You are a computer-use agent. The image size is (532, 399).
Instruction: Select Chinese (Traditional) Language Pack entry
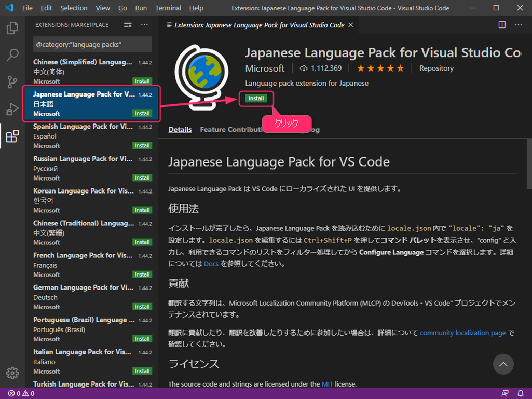click(92, 233)
